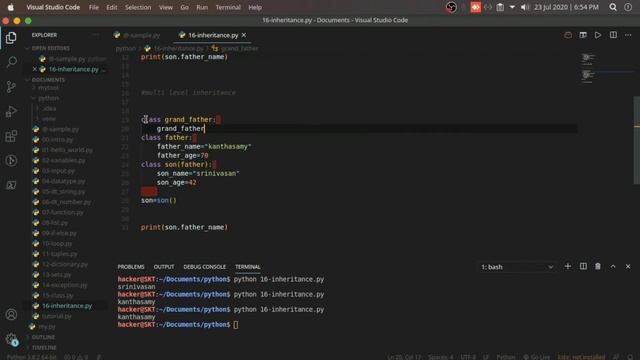Close 16-inheritance.py in Open Editors list

pos(35,69)
